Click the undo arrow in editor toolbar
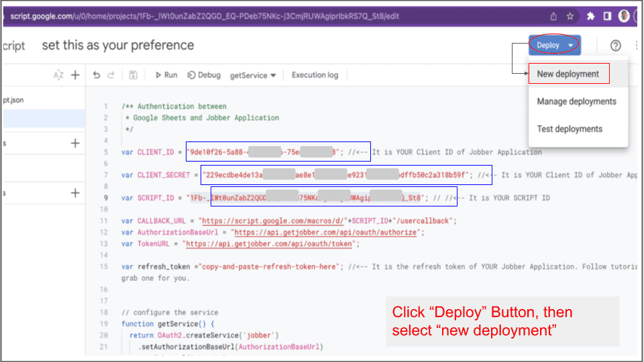 point(97,75)
